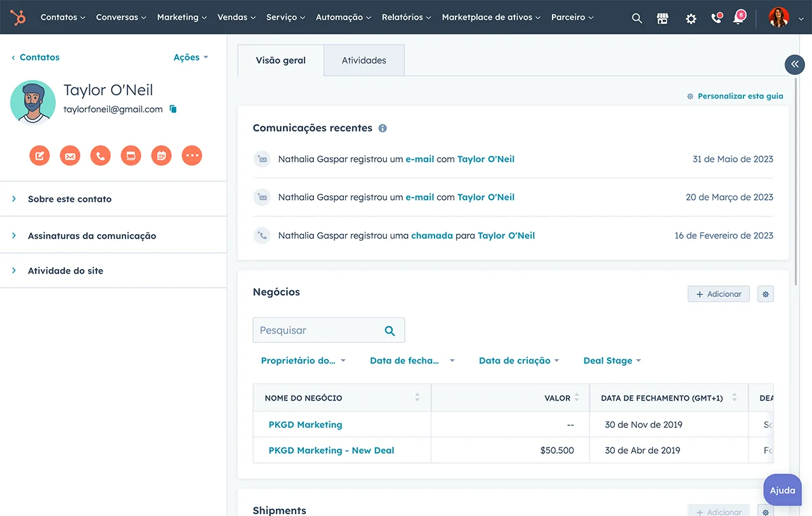Viewport: 812px width, 516px height.
Task: Open the Parceiro top menu
Action: tap(573, 17)
